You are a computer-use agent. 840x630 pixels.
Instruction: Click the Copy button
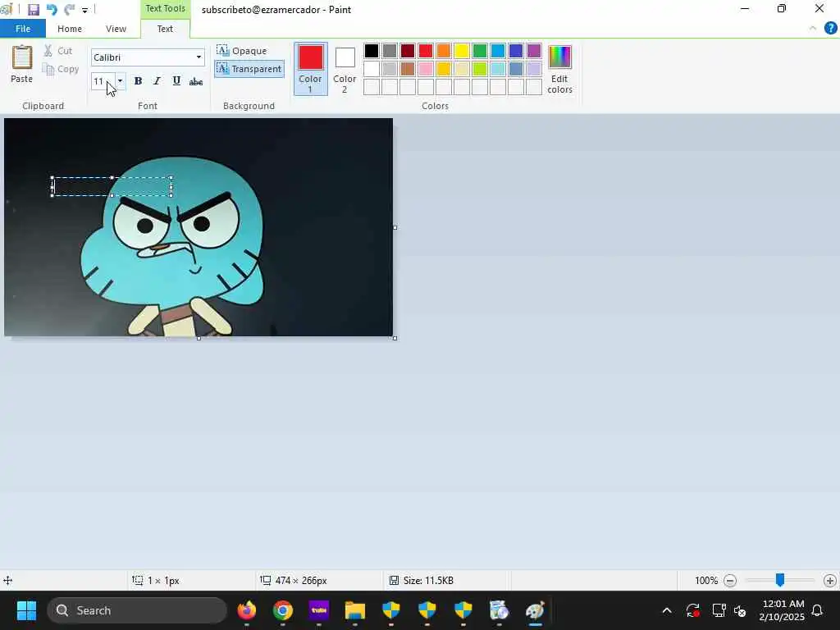(61, 69)
